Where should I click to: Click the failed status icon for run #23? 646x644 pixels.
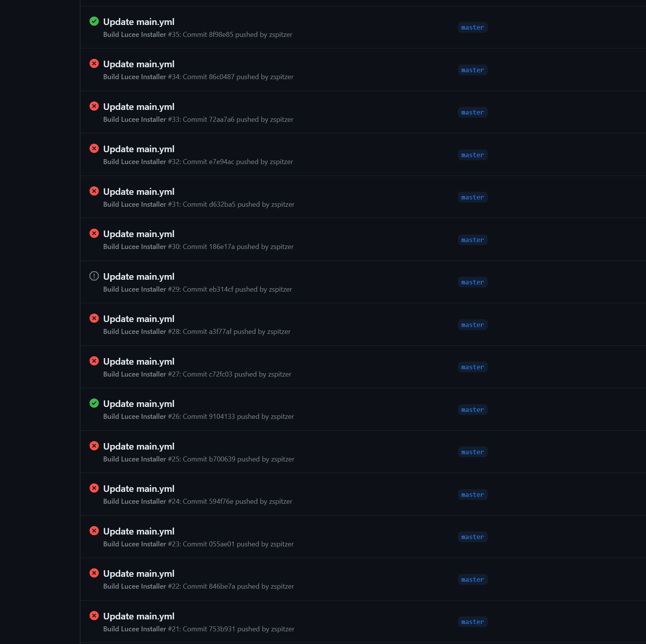[94, 531]
